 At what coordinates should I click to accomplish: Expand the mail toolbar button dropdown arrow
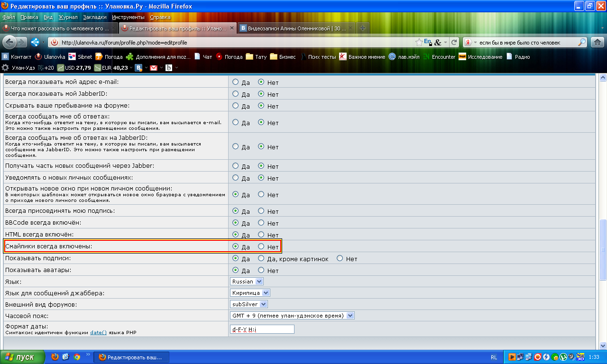[x=161, y=68]
